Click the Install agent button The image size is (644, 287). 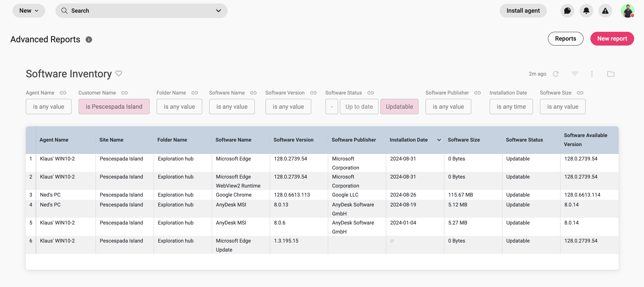[x=523, y=11]
